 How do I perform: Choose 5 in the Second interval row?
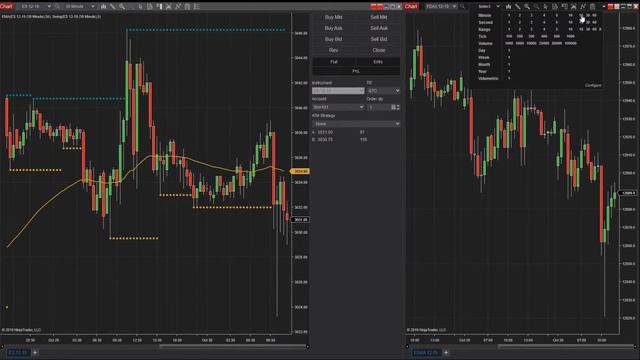pos(557,22)
